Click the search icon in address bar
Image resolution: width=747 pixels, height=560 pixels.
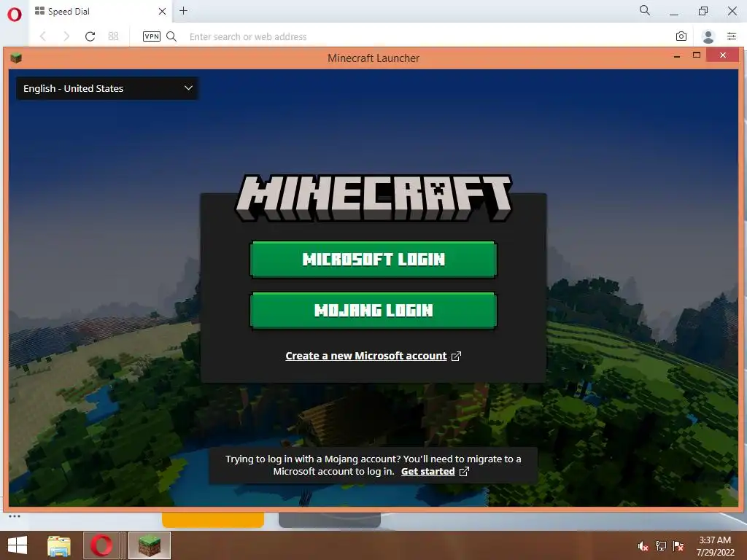point(171,36)
